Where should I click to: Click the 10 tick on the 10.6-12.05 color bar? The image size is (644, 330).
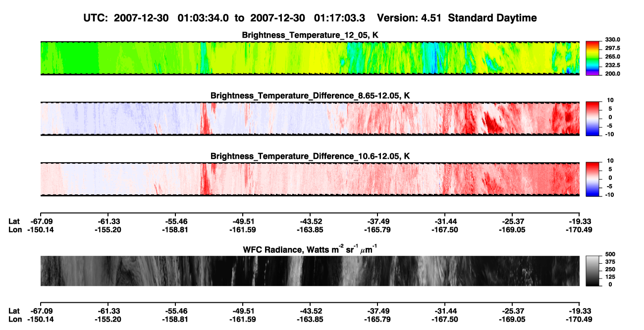(610, 161)
